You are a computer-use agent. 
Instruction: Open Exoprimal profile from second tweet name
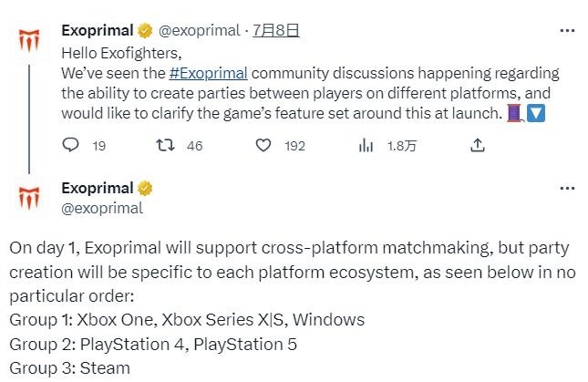[x=97, y=189]
